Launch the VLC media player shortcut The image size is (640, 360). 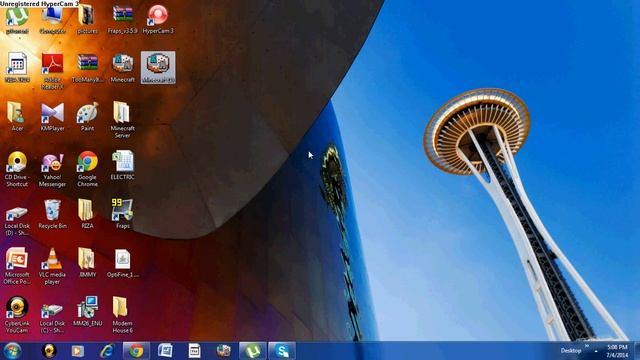click(x=52, y=266)
